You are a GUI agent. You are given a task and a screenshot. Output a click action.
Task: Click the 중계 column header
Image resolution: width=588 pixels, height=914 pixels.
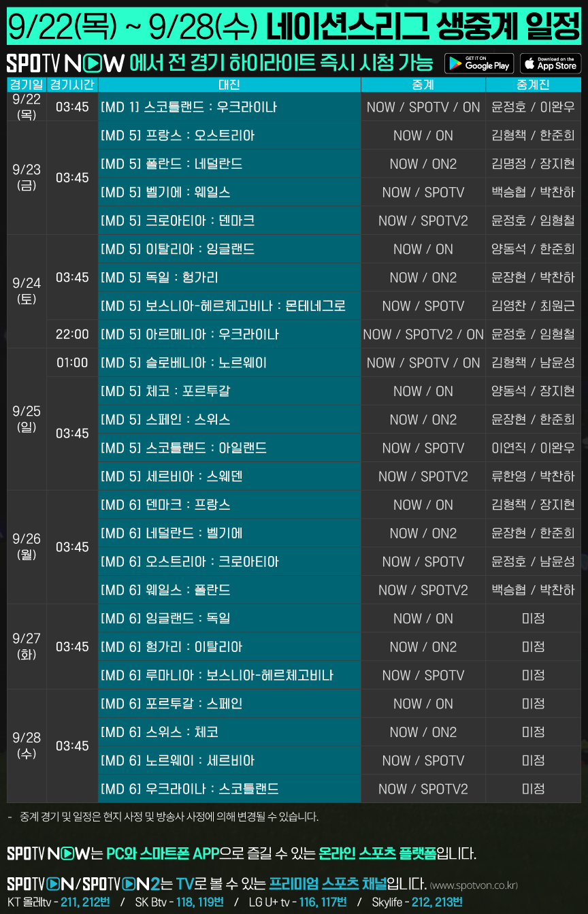tap(423, 84)
